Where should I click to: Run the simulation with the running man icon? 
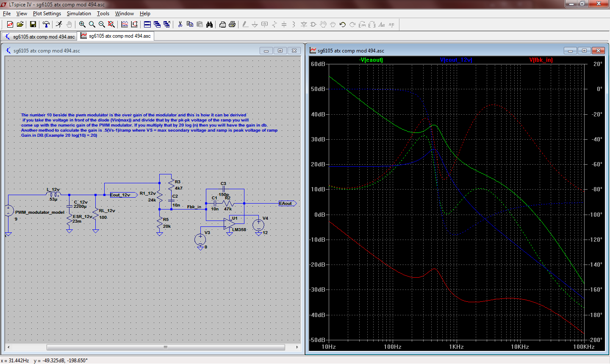[59, 25]
